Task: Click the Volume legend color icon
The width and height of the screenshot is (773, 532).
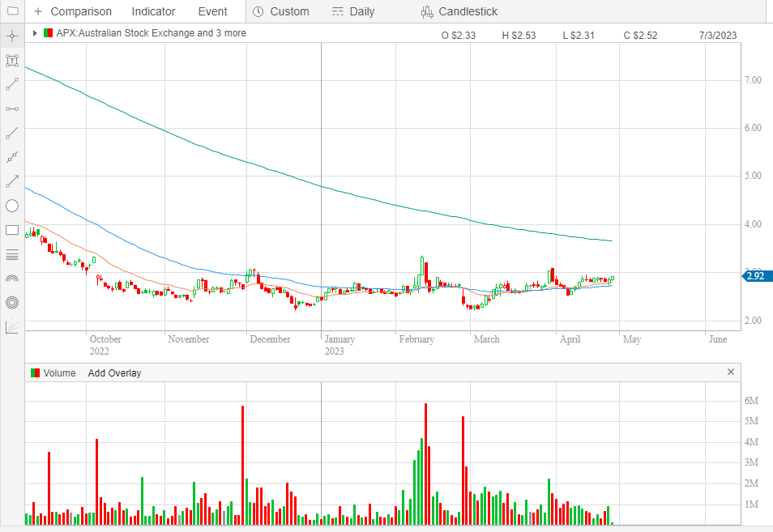Action: coord(35,373)
